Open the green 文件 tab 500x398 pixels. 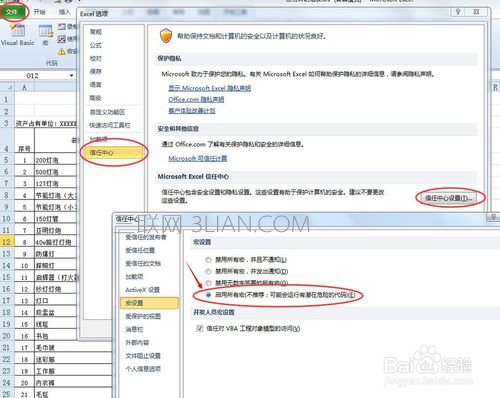[x=12, y=12]
